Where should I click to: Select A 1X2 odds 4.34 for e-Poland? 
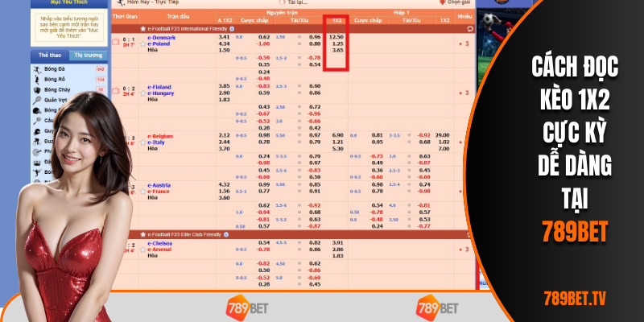point(225,43)
